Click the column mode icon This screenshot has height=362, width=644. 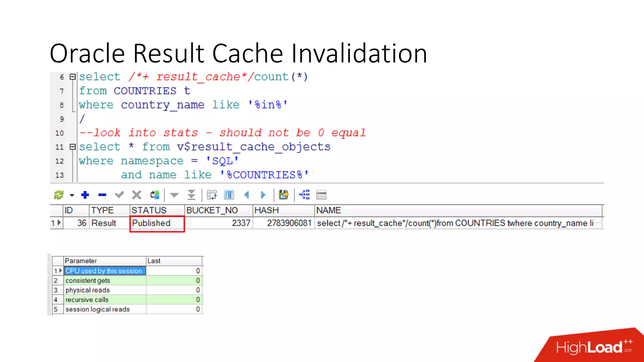click(229, 195)
